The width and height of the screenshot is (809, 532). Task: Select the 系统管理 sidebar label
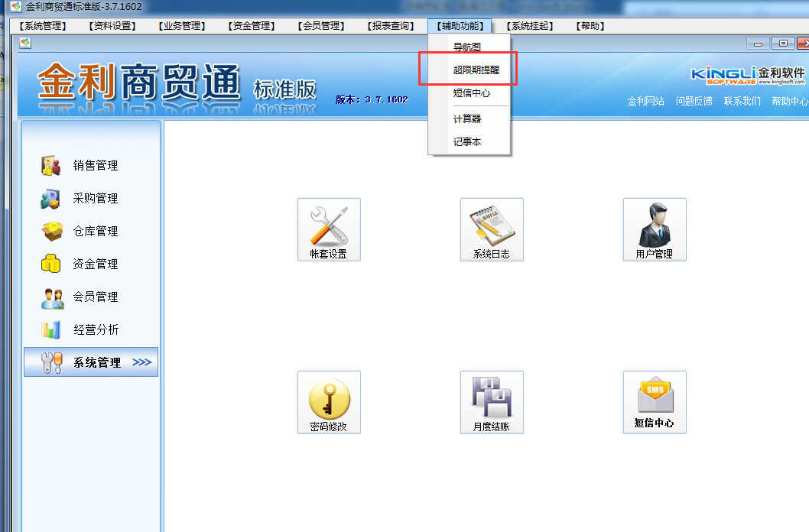[97, 362]
